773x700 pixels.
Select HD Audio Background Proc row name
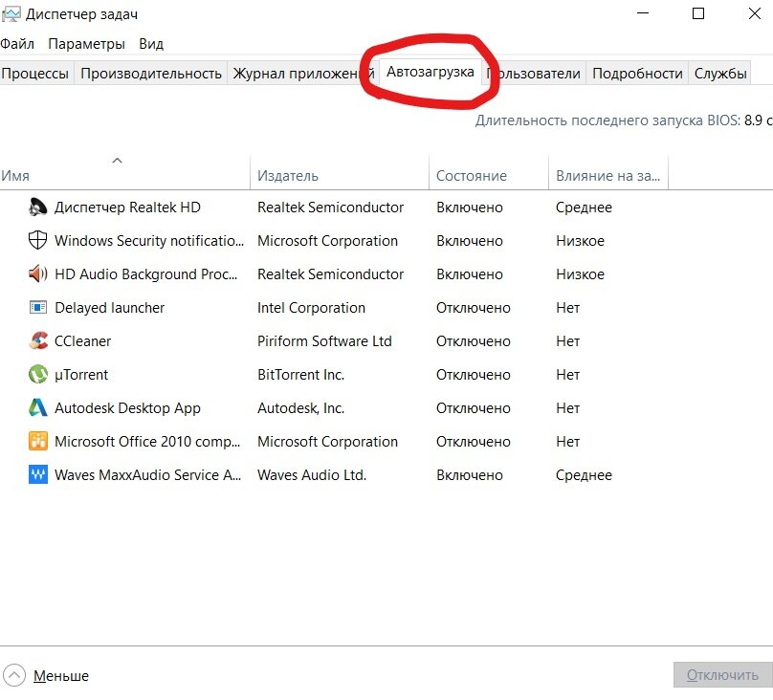pos(146,273)
